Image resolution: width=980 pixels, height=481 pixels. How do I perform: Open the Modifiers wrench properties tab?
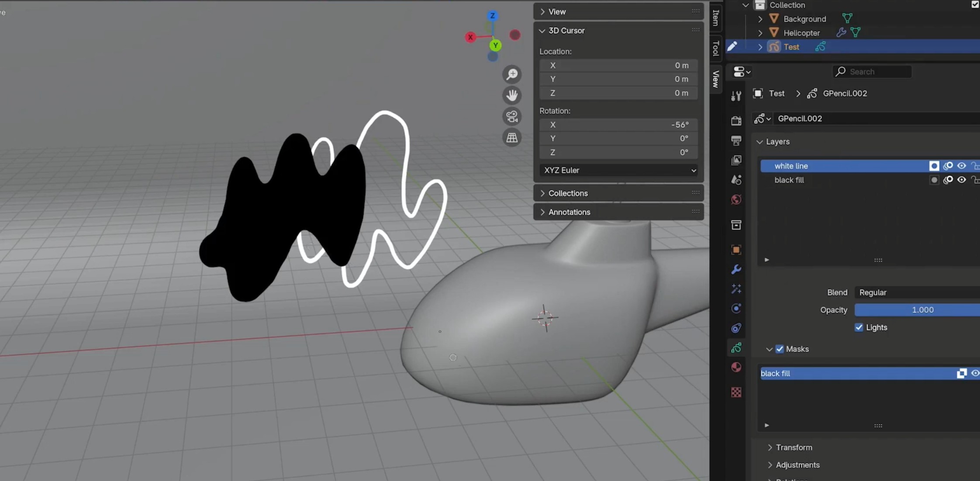pos(736,269)
